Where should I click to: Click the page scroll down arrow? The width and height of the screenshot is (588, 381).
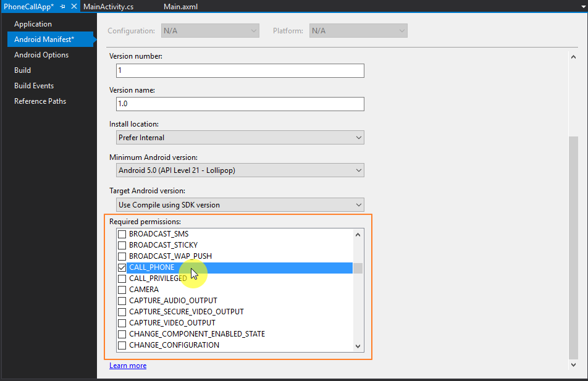573,364
